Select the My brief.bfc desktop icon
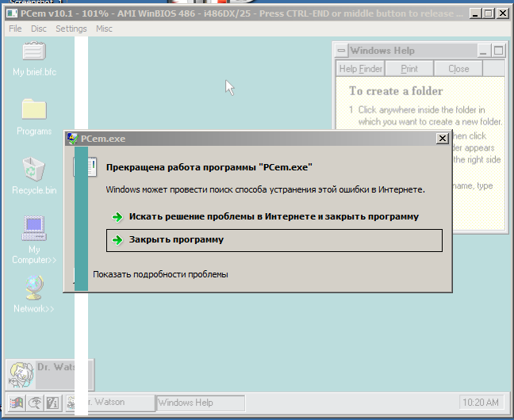Image resolution: width=514 pixels, height=420 pixels. (34, 59)
